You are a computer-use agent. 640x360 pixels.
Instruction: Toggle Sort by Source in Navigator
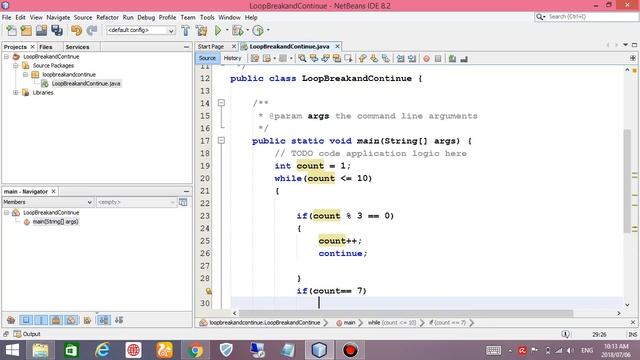click(119, 320)
